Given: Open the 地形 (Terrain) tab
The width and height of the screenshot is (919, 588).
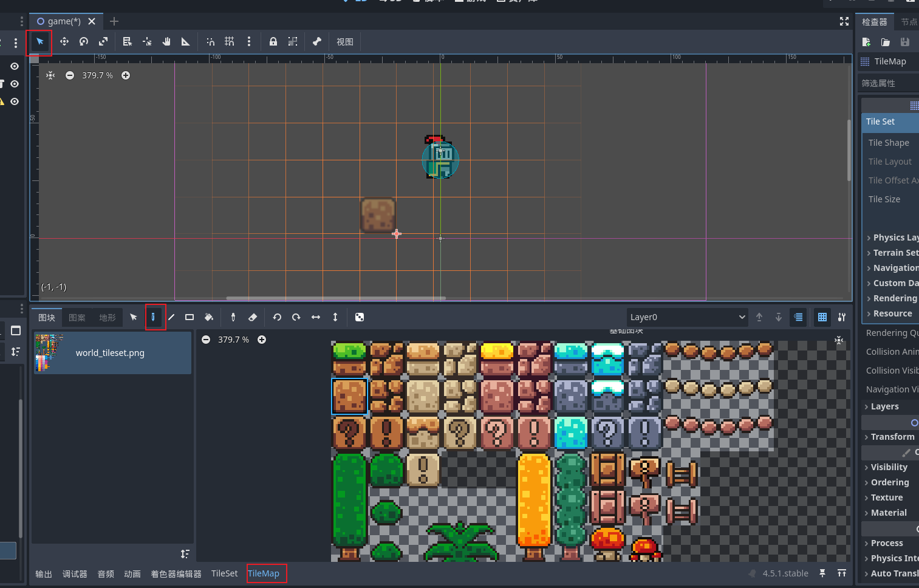Looking at the screenshot, I should coord(108,318).
